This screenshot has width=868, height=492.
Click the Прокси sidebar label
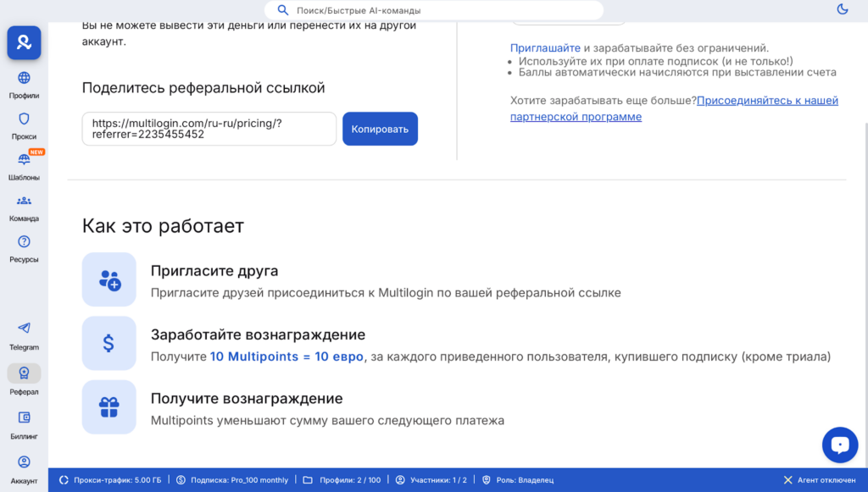[24, 136]
